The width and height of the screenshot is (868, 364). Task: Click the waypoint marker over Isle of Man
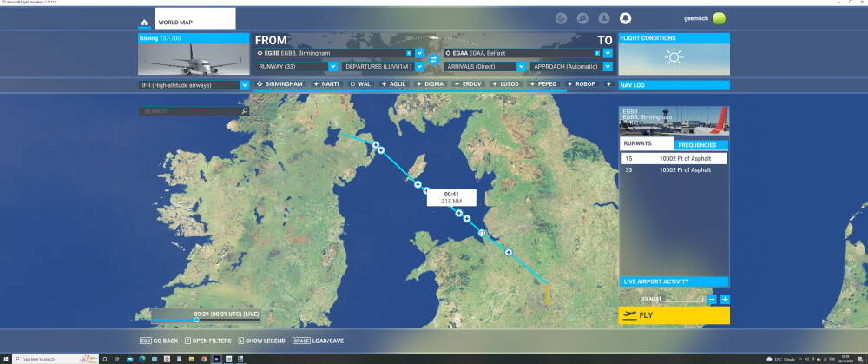[418, 184]
